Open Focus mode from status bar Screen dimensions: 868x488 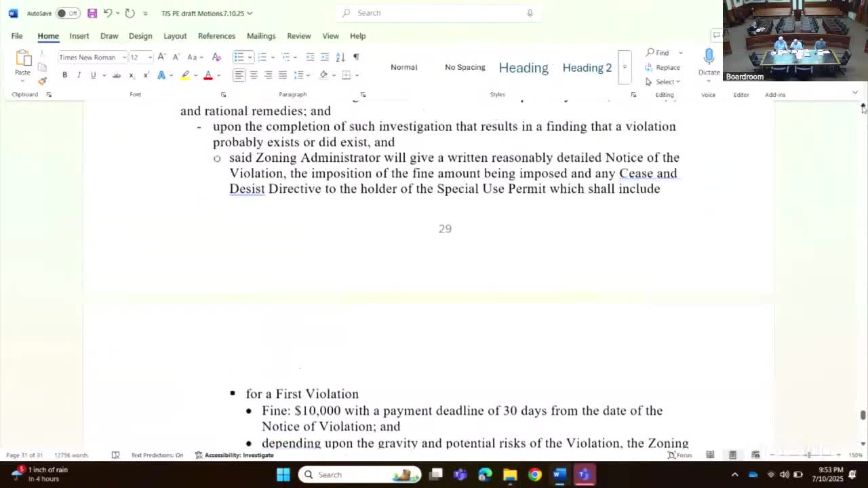pyautogui.click(x=680, y=455)
